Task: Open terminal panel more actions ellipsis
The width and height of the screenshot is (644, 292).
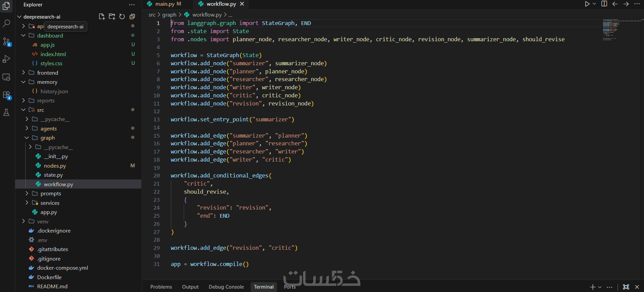Action: click(609, 287)
